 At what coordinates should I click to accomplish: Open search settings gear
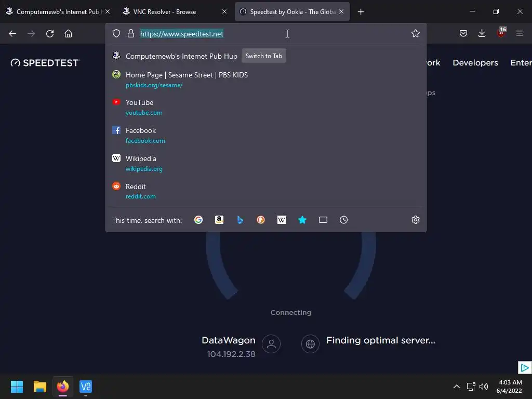(415, 220)
